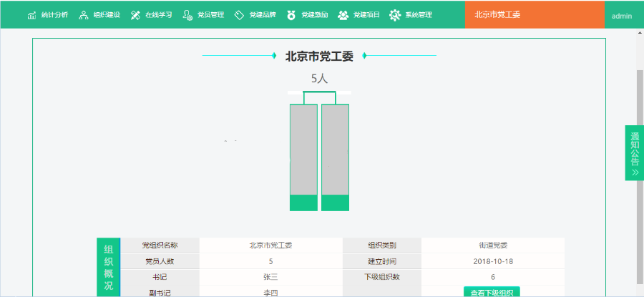Click the 党员人数 header cell
The height and width of the screenshot is (297, 644).
[160, 261]
